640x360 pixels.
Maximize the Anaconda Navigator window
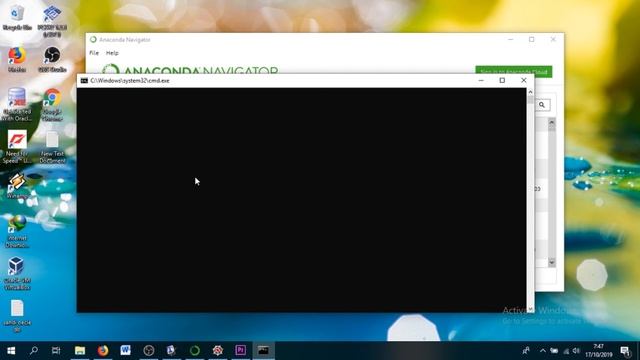tap(531, 40)
